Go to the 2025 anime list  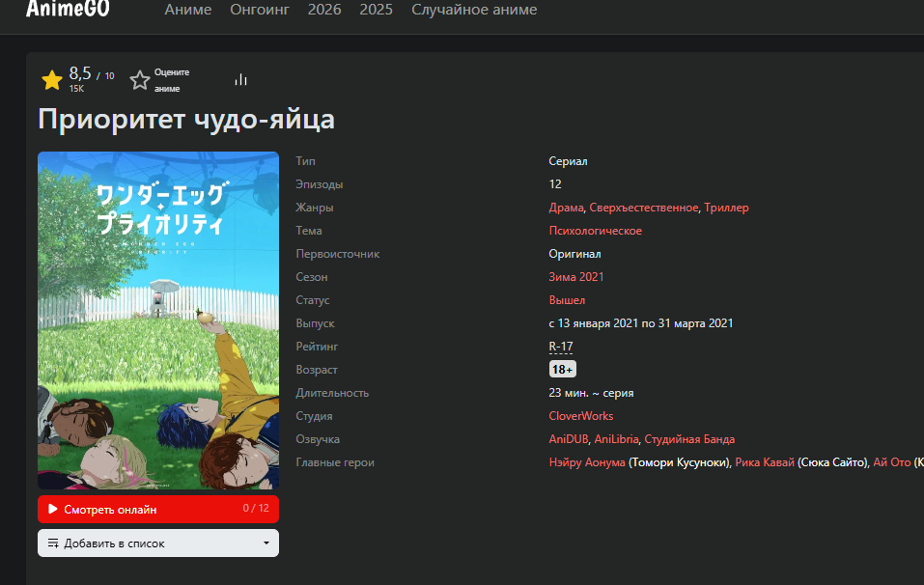(x=376, y=10)
